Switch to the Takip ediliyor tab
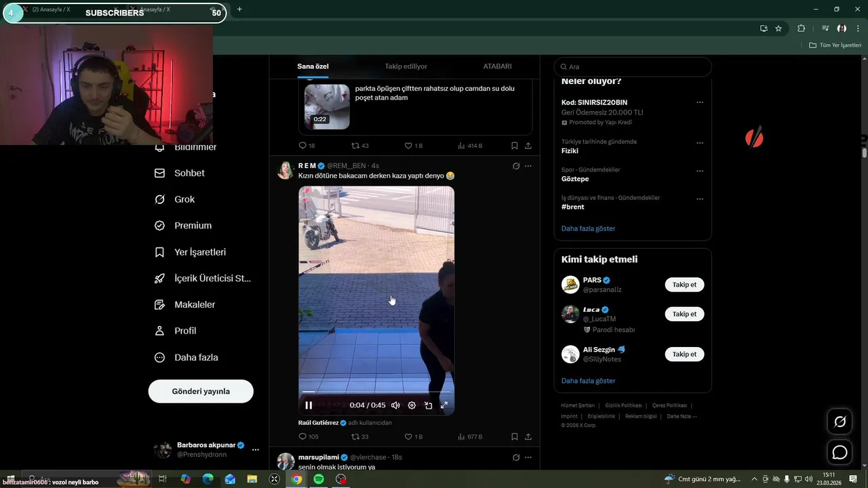 coord(406,66)
